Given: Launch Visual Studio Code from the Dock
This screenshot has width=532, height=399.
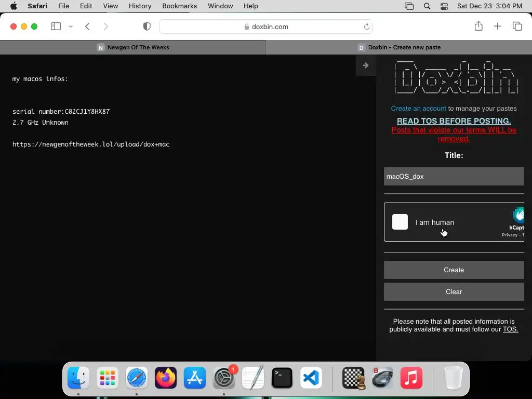Looking at the screenshot, I should (x=311, y=378).
